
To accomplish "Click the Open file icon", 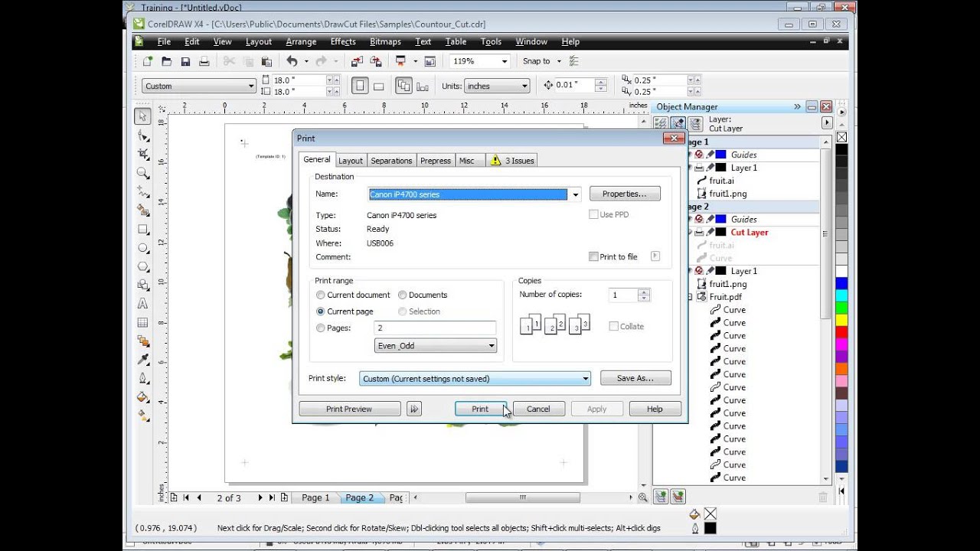I will click(x=166, y=61).
